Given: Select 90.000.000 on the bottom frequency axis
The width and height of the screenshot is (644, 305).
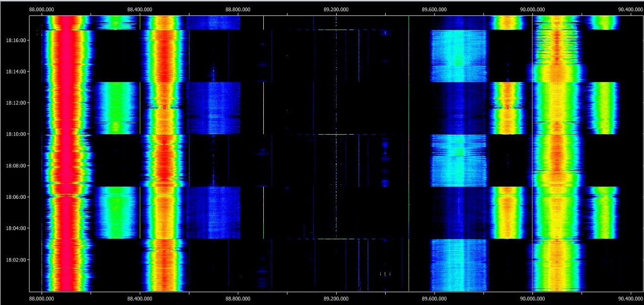Looking at the screenshot, I should coord(532,297).
